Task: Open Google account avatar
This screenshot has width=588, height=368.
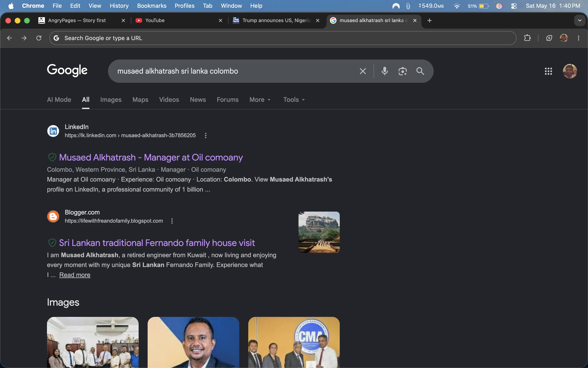Action: click(x=570, y=71)
